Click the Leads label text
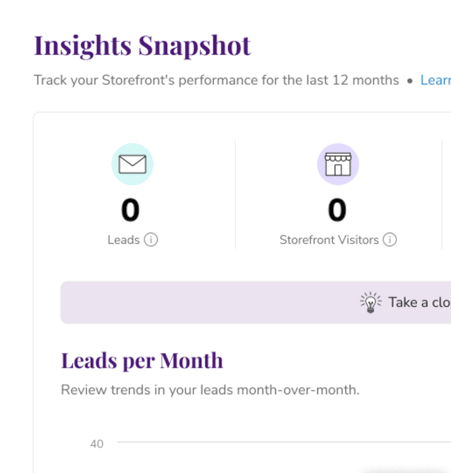 point(123,240)
